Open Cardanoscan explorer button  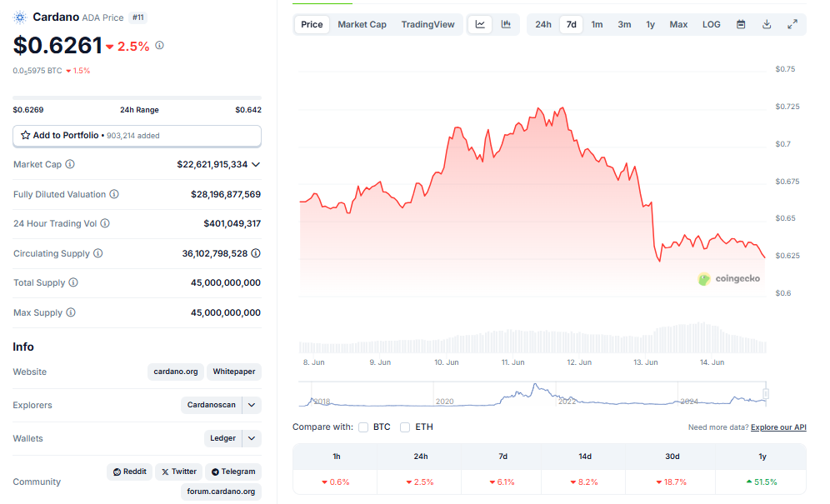point(211,405)
